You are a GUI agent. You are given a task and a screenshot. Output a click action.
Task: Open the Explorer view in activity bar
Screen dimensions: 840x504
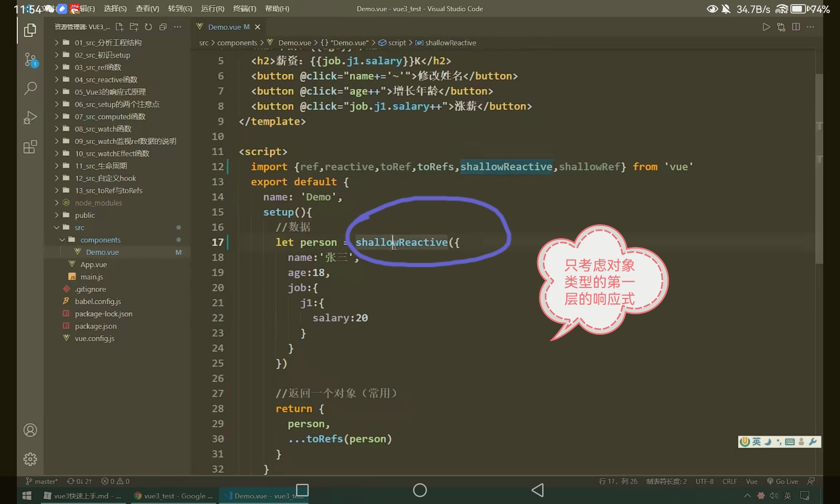pos(30,30)
